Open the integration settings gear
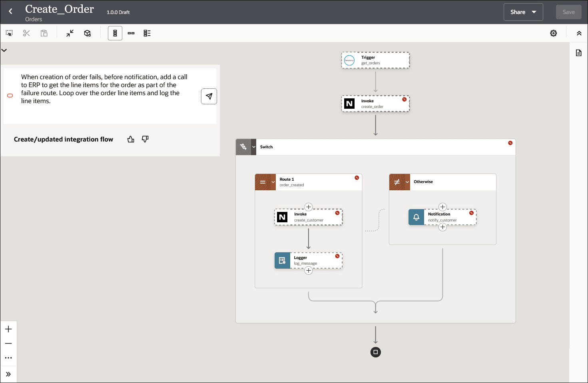The image size is (588, 383). click(553, 33)
